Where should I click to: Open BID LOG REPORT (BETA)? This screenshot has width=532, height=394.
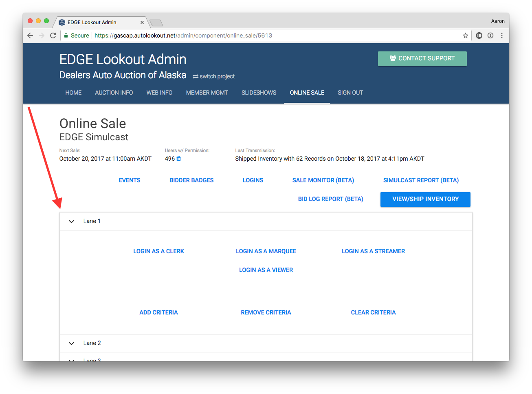(x=331, y=199)
